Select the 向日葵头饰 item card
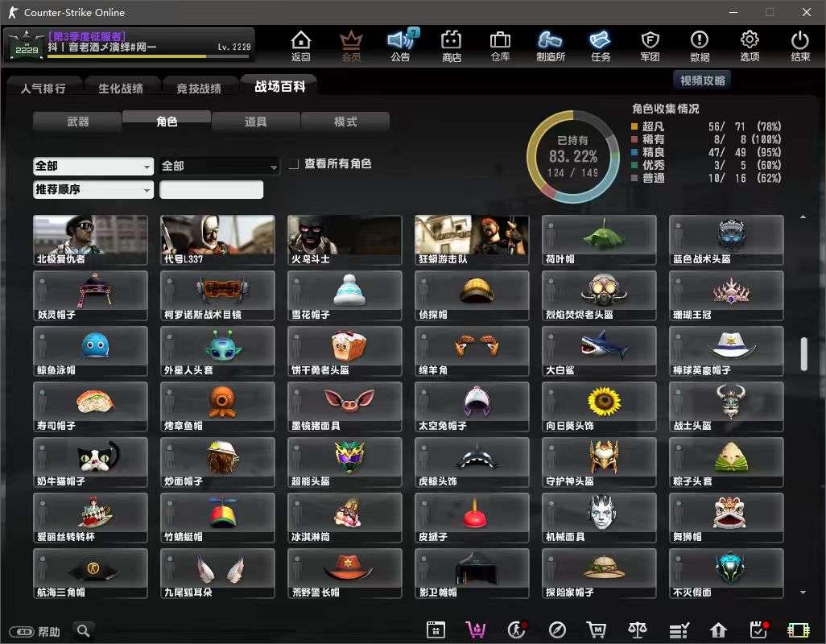Image resolution: width=826 pixels, height=644 pixels. pyautogui.click(x=599, y=407)
